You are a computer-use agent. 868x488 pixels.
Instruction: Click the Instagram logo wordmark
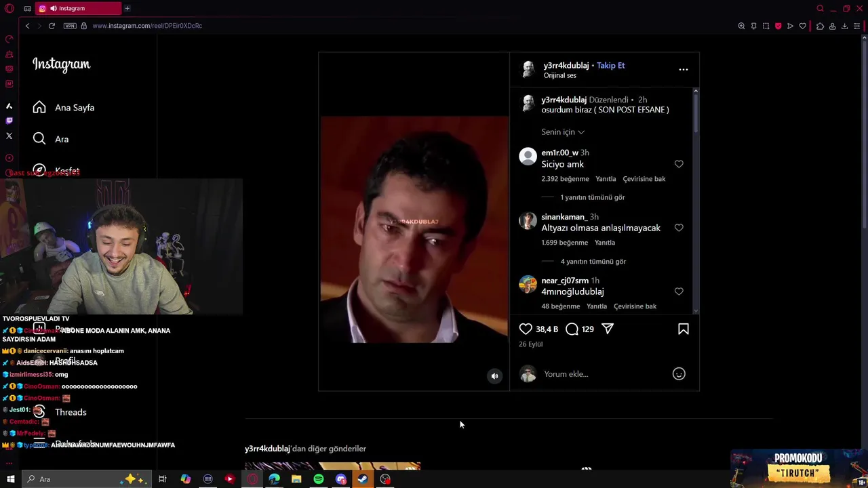coord(61,64)
